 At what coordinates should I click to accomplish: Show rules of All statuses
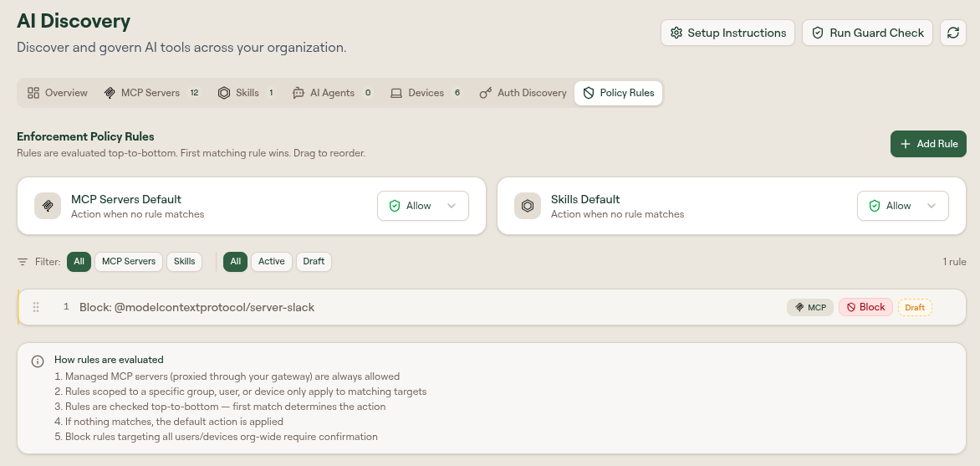point(235,262)
